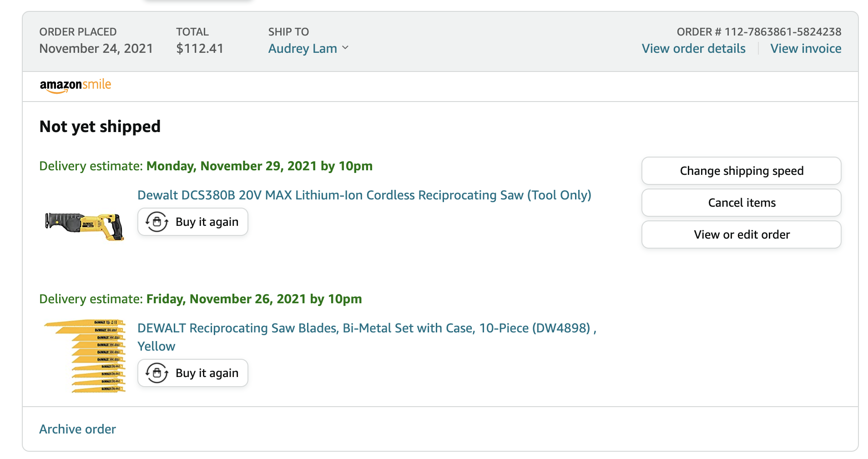Click the reorder icon beside the reciprocating saw
The height and width of the screenshot is (459, 868).
coord(157,222)
